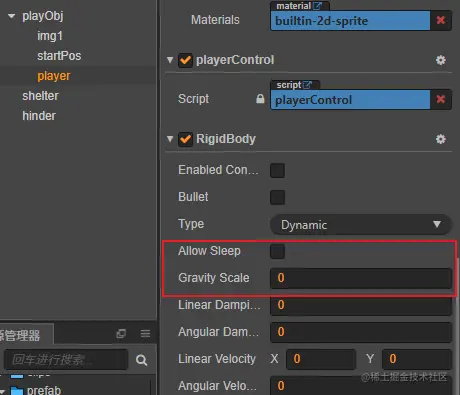Screen dimensions: 460x395
Task: Collapse the playObj tree node
Action: click(x=12, y=16)
